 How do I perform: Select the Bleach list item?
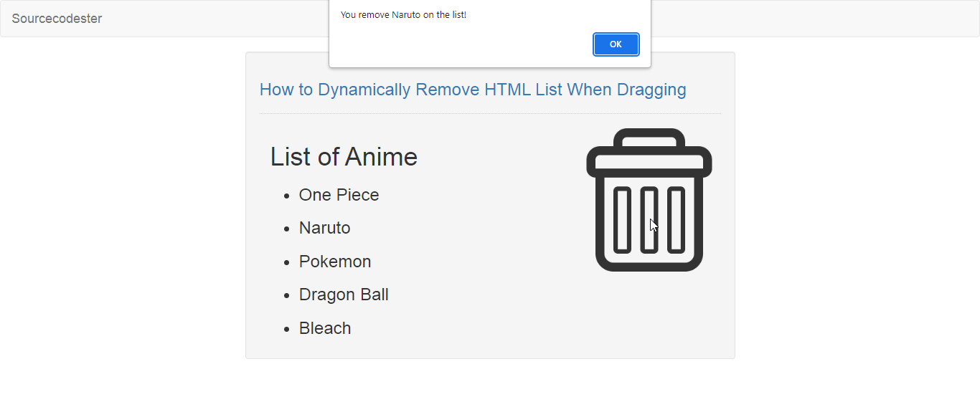pos(325,328)
